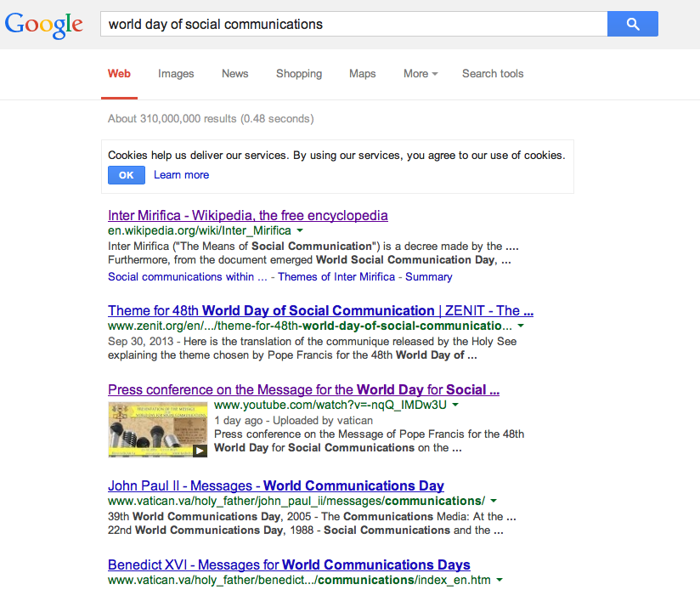Image resolution: width=700 pixels, height=590 pixels.
Task: Switch to the Images tab
Action: pyautogui.click(x=176, y=74)
